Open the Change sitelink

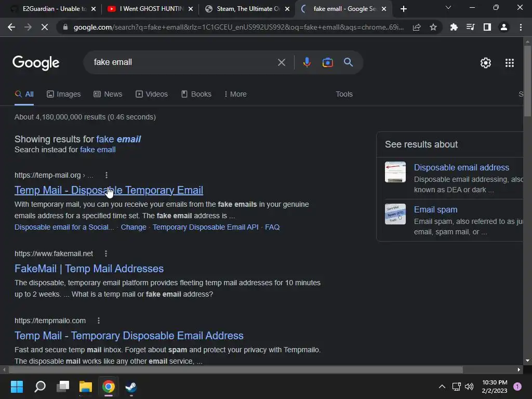134,227
